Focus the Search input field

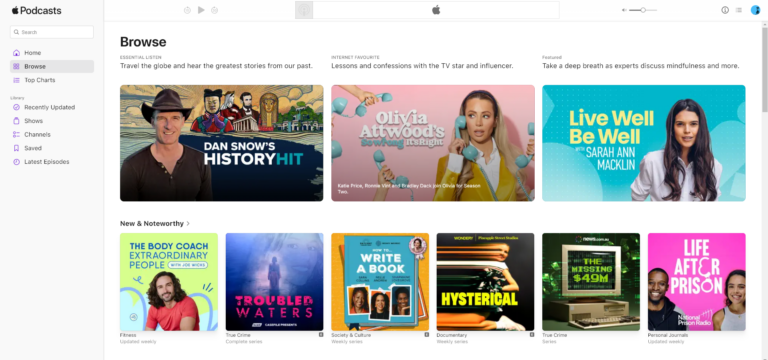tap(52, 32)
